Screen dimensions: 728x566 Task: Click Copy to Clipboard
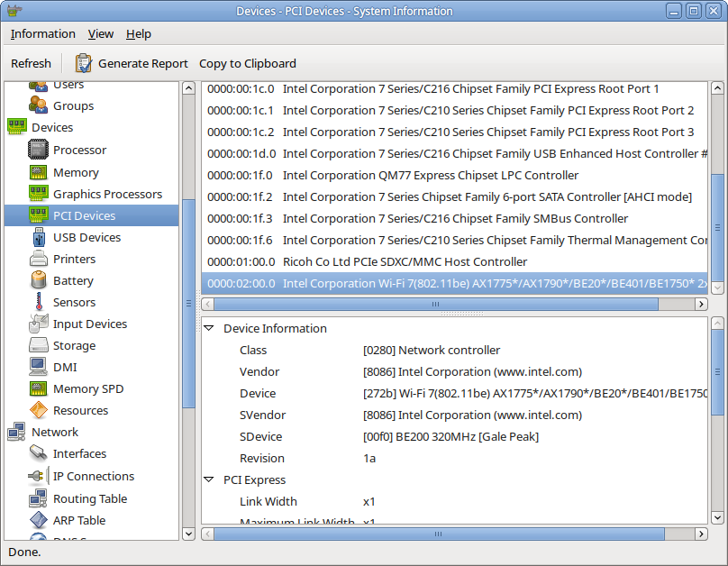248,64
